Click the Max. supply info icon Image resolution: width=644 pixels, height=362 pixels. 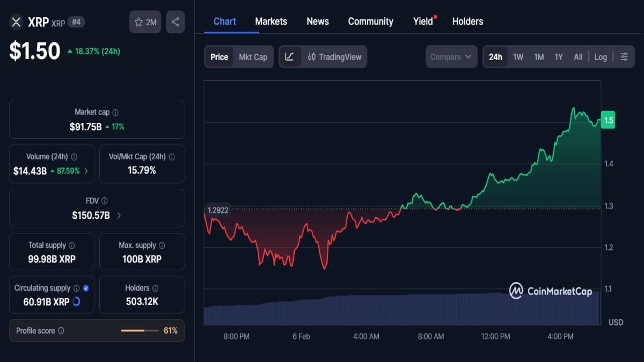pos(162,245)
